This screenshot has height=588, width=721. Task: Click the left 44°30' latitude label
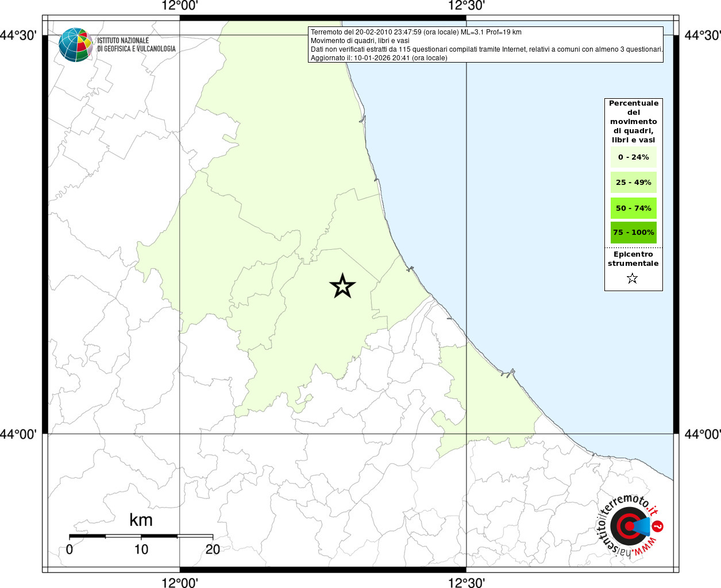[18, 36]
